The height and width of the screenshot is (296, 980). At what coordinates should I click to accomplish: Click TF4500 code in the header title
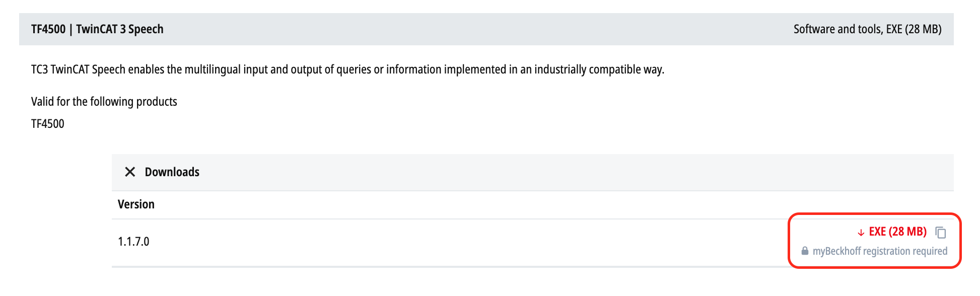[x=48, y=29]
